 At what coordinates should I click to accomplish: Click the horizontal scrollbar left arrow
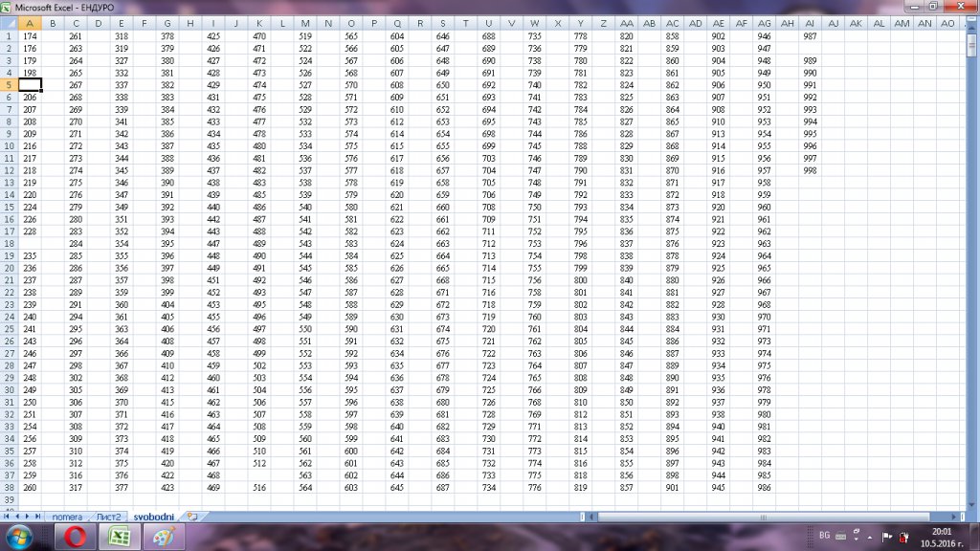[x=593, y=517]
